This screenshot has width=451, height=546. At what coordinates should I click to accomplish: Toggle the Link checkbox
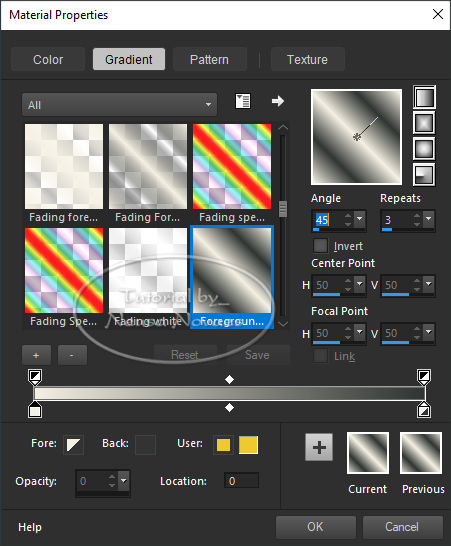pyautogui.click(x=320, y=356)
